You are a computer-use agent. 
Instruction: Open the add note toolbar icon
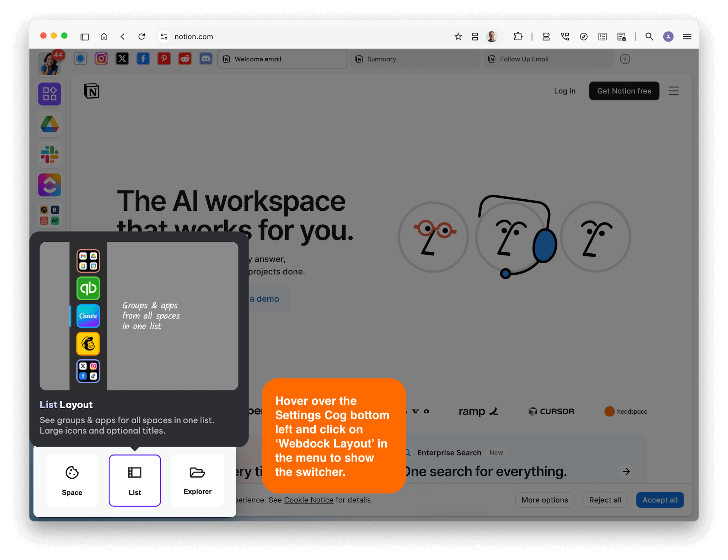pyautogui.click(x=621, y=37)
